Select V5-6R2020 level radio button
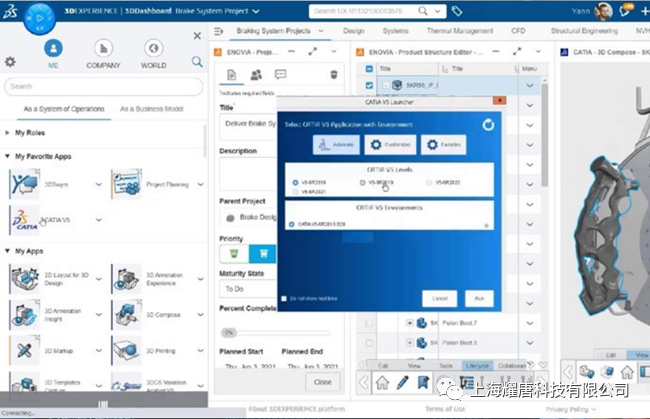 click(429, 182)
